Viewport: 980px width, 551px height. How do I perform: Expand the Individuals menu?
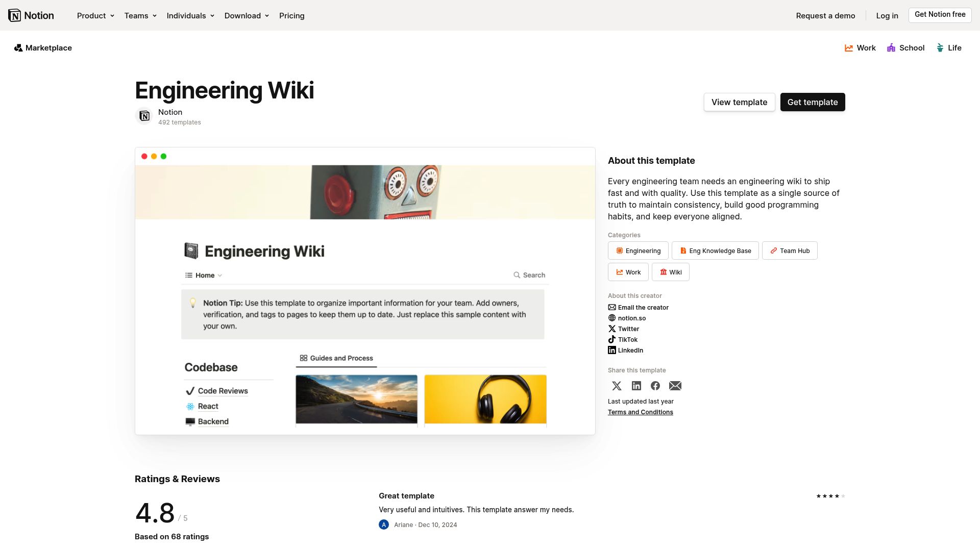(x=190, y=16)
